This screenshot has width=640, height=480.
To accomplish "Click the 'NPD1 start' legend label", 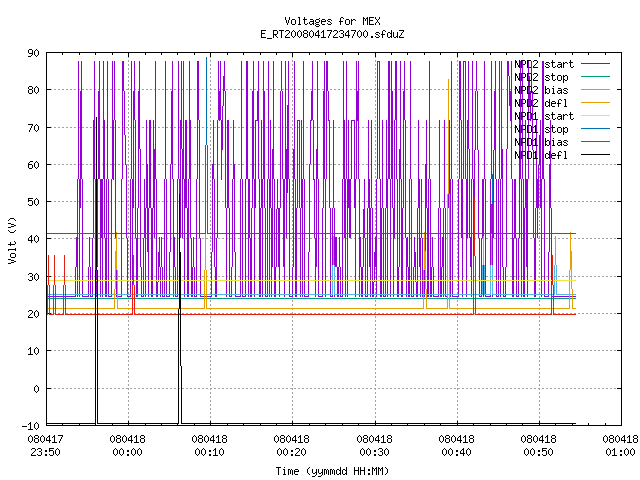I will point(544,116).
